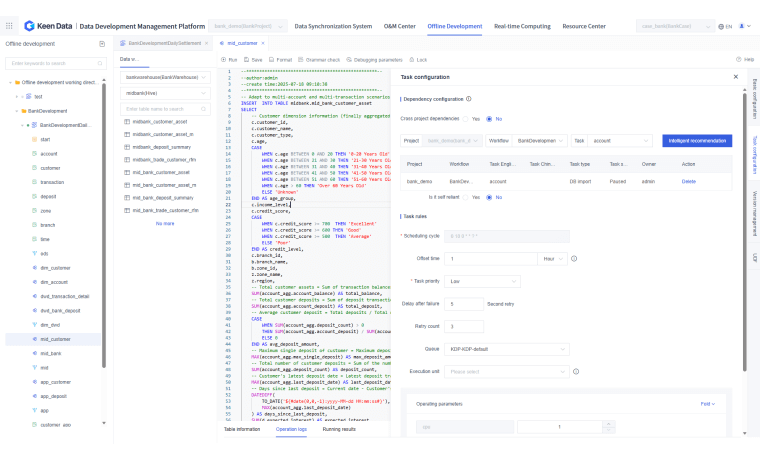The image size is (760, 460).
Task: Click the Intelligent recommendation button
Action: point(697,141)
